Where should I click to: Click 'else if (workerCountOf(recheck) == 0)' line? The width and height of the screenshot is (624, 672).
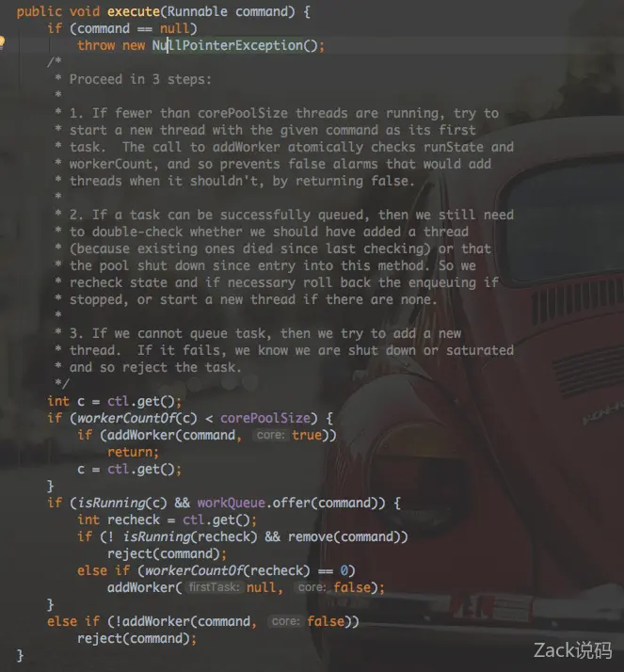tap(216, 571)
